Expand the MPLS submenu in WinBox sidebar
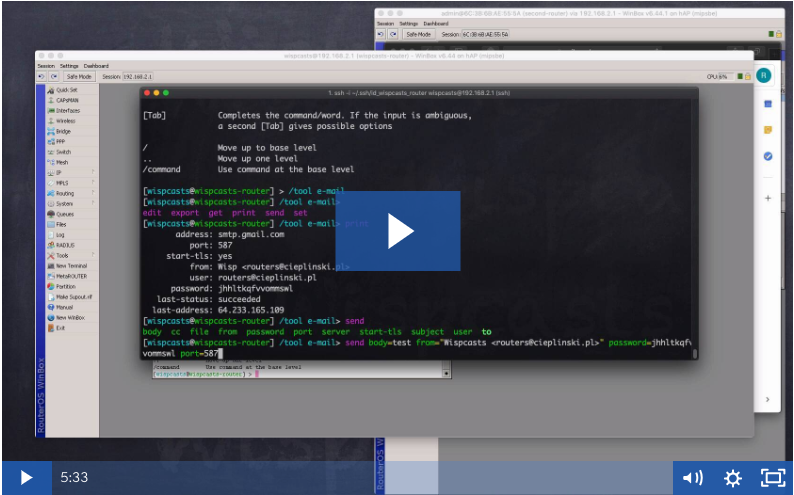The width and height of the screenshot is (794, 495). tap(71, 183)
